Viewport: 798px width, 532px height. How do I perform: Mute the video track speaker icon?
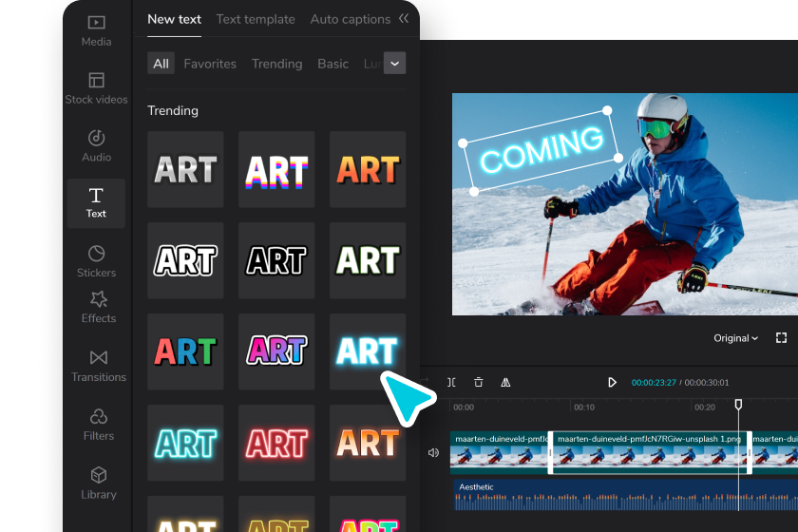[x=433, y=452]
